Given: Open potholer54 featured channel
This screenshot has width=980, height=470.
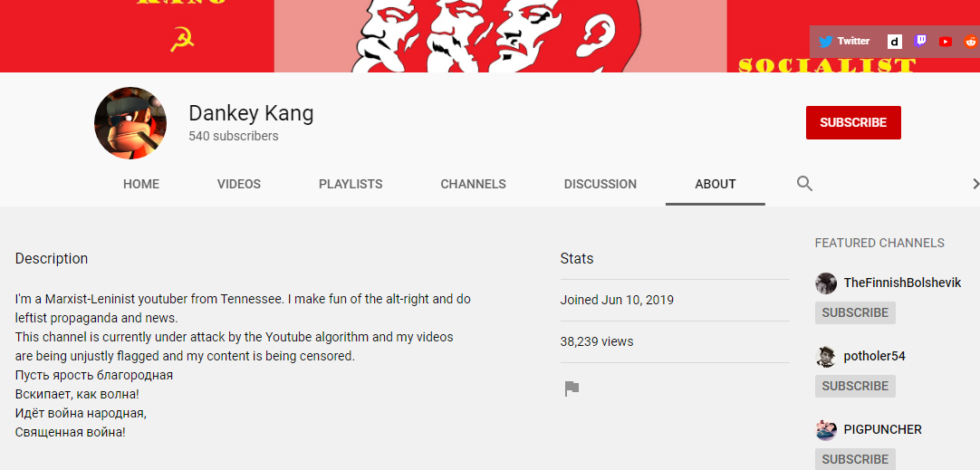Looking at the screenshot, I should [x=874, y=356].
